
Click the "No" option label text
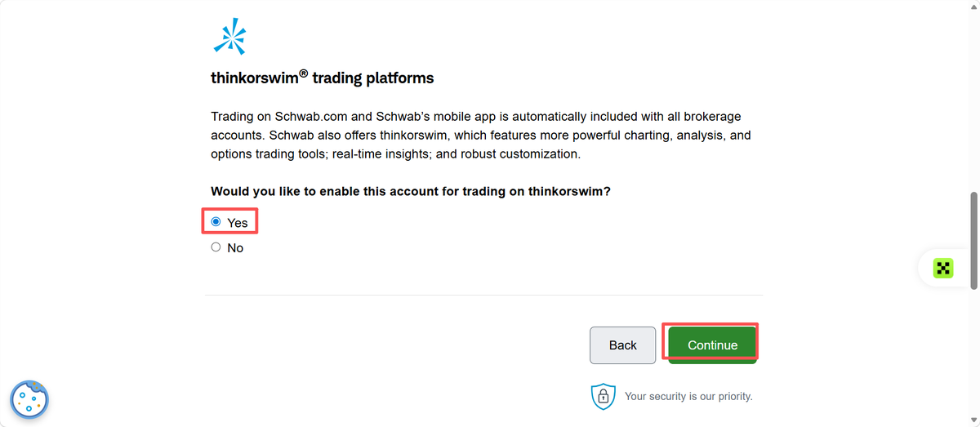click(x=235, y=248)
